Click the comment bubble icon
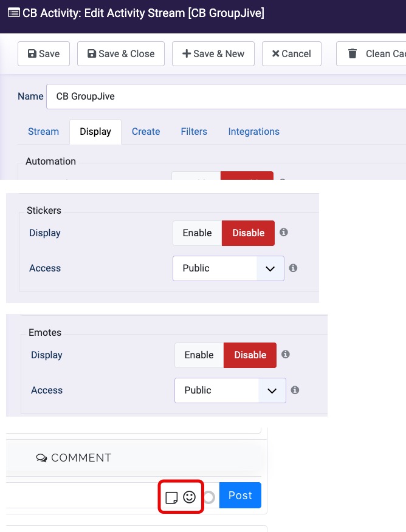This screenshot has height=532, width=406. point(41,458)
